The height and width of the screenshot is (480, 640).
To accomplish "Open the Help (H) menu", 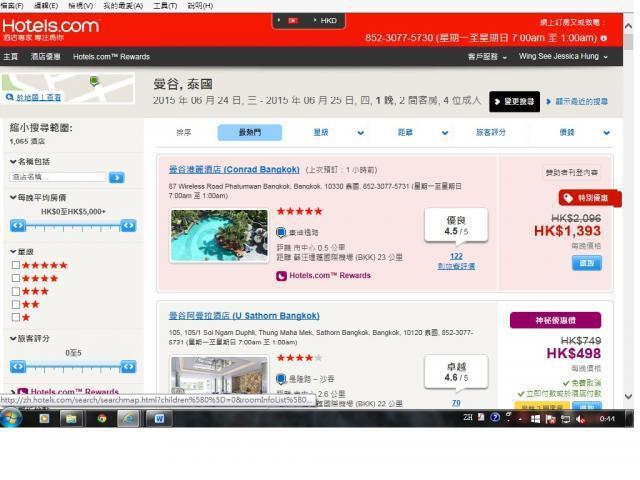I will pyautogui.click(x=200, y=6).
